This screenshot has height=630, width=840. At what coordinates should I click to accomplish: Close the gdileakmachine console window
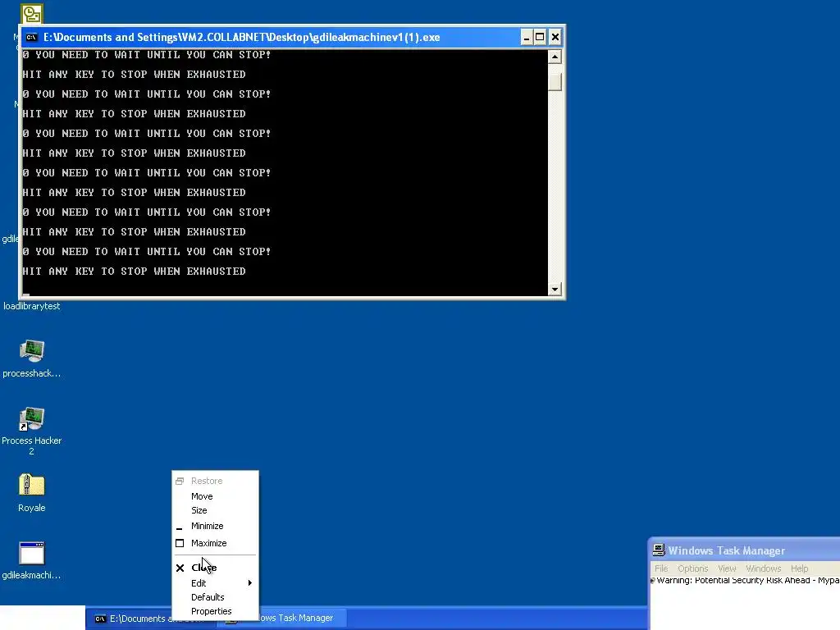(x=555, y=37)
